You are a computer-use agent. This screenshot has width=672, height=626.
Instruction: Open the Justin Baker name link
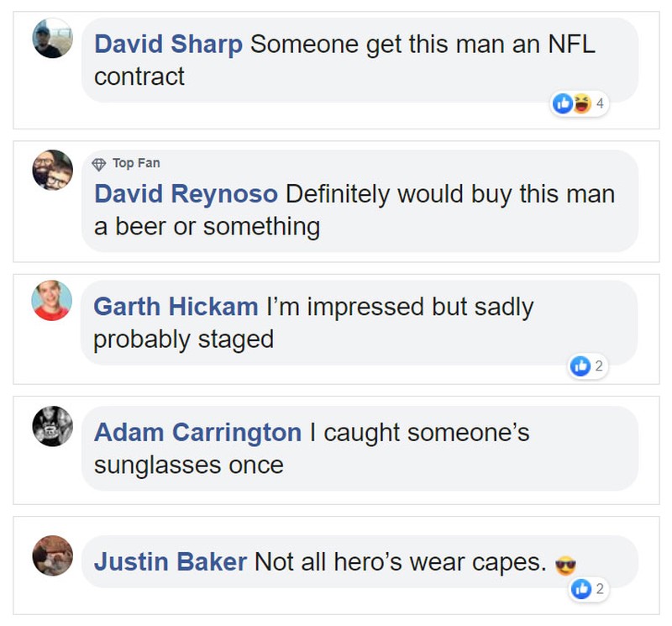[171, 561]
